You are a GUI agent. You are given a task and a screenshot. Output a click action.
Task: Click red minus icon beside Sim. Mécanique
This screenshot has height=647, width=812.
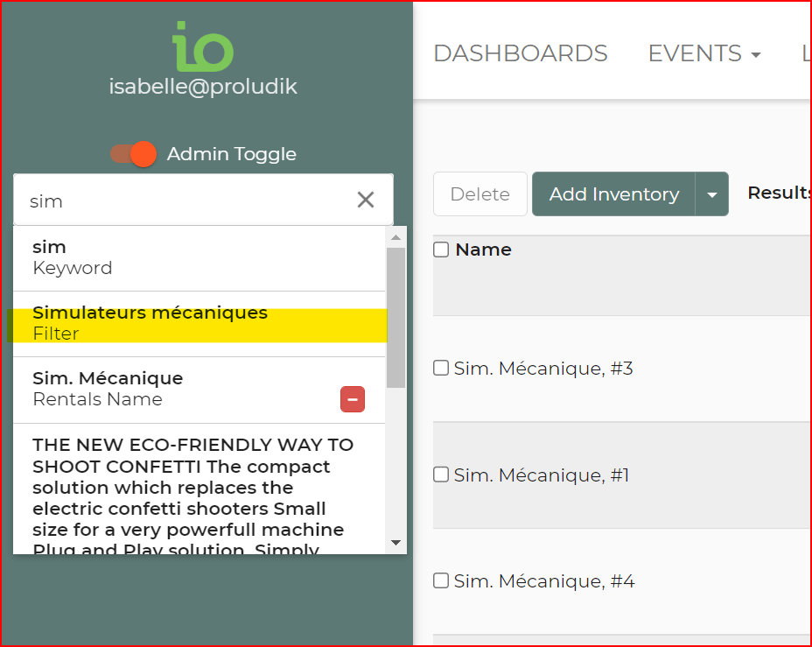click(353, 400)
